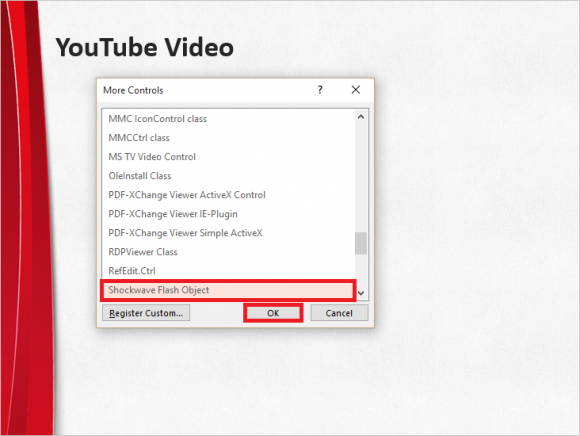
Task: Select Shockwave Flash Object
Action: point(228,290)
